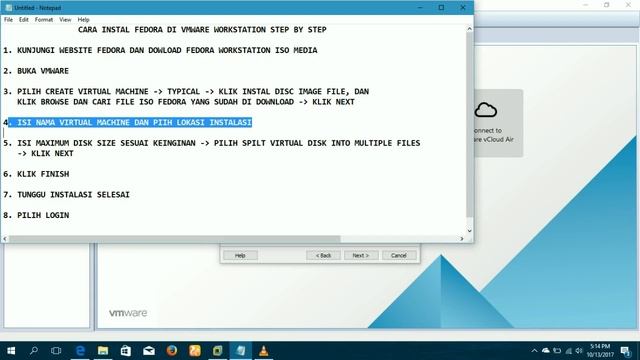Viewport: 640px width, 360px height.
Task: Open OneDrive cloud tray icon
Action: pos(546,351)
